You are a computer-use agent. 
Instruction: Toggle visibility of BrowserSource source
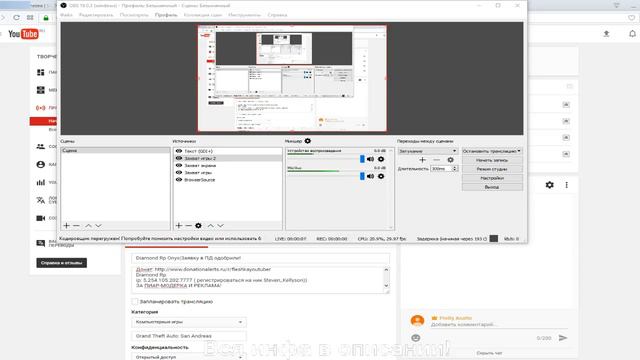point(179,180)
